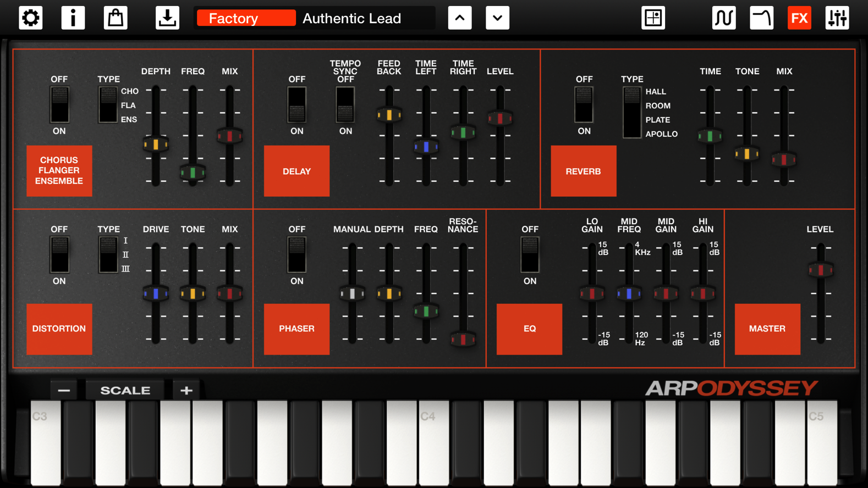Click the delay LEVEL slider knob

[500, 118]
